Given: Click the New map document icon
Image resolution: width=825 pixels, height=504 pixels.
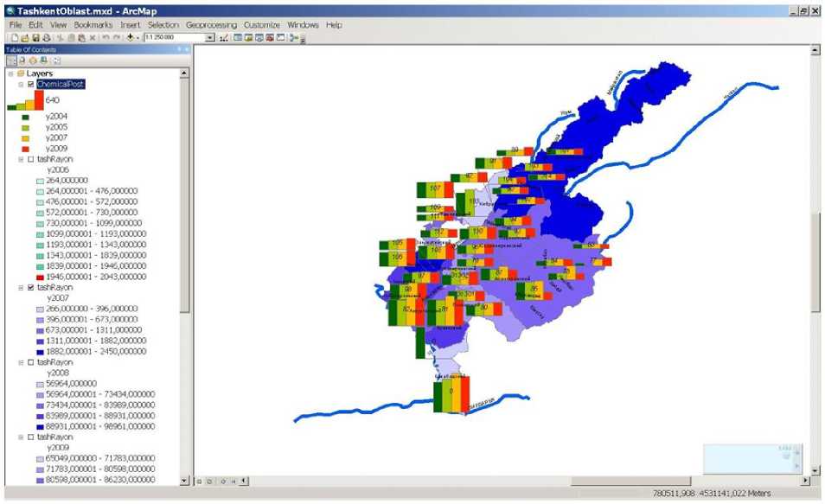Looking at the screenshot, I should [x=15, y=38].
